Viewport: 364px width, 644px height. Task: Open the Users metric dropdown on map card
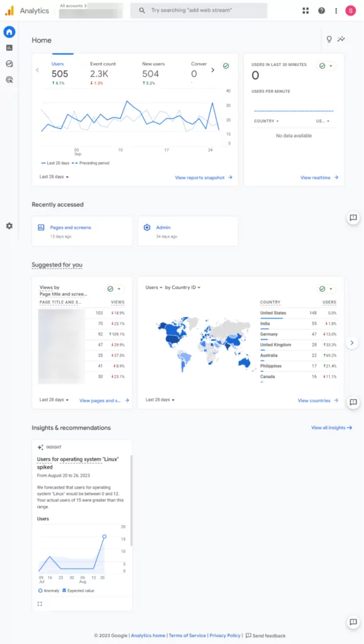tap(154, 287)
